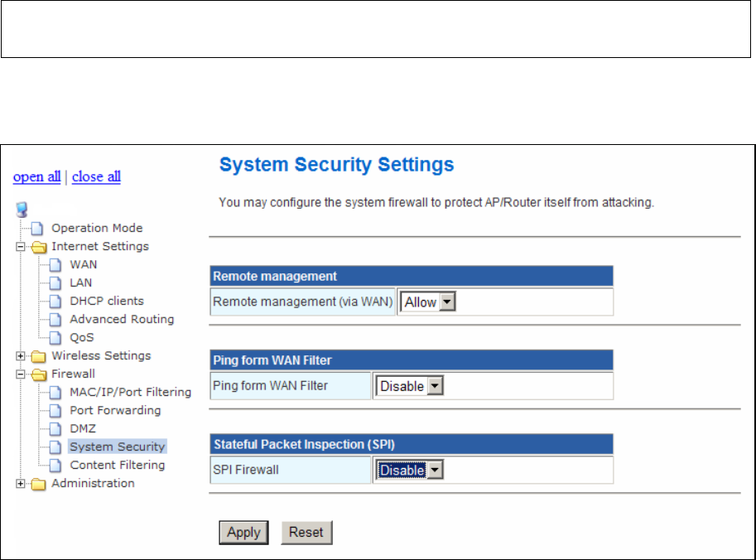This screenshot has width=756, height=560.
Task: Expand the Administration tree node
Action: [x=21, y=484]
